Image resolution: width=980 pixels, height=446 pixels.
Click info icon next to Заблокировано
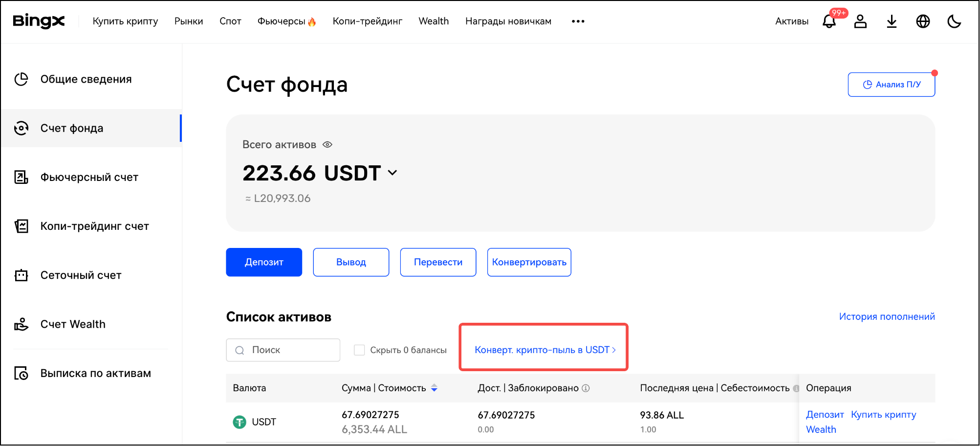(x=586, y=388)
